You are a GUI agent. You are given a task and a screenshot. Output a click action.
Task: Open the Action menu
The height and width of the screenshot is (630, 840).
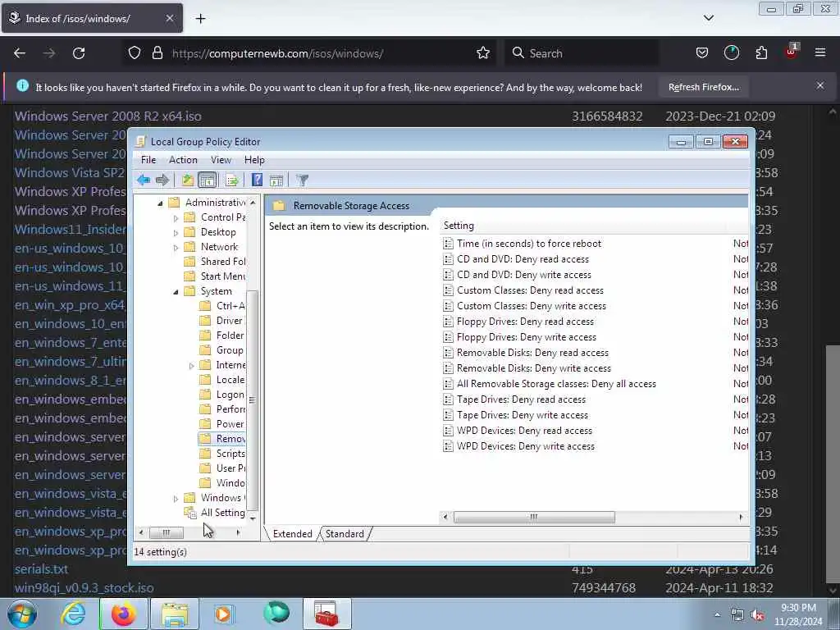183,160
